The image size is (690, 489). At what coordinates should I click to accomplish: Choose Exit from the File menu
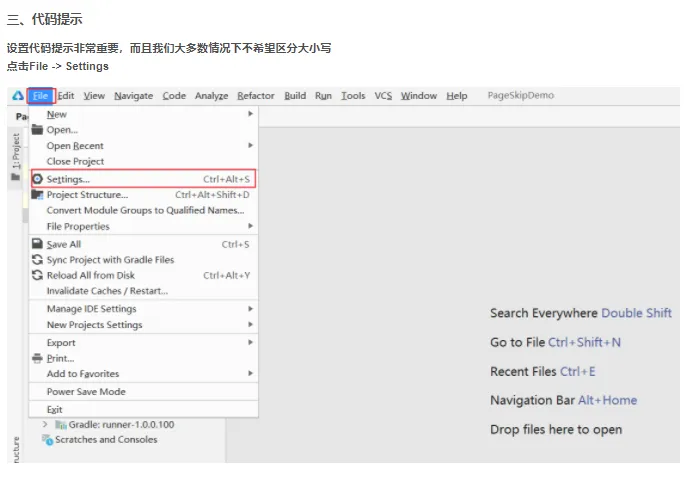click(143, 409)
